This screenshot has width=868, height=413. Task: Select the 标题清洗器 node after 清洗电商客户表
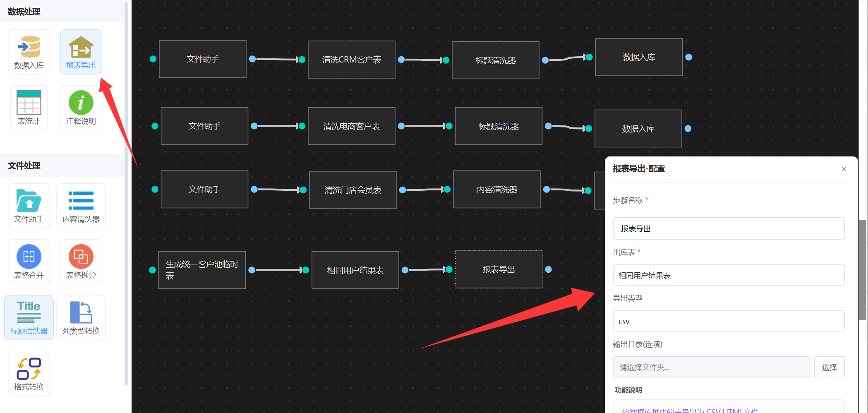click(499, 126)
